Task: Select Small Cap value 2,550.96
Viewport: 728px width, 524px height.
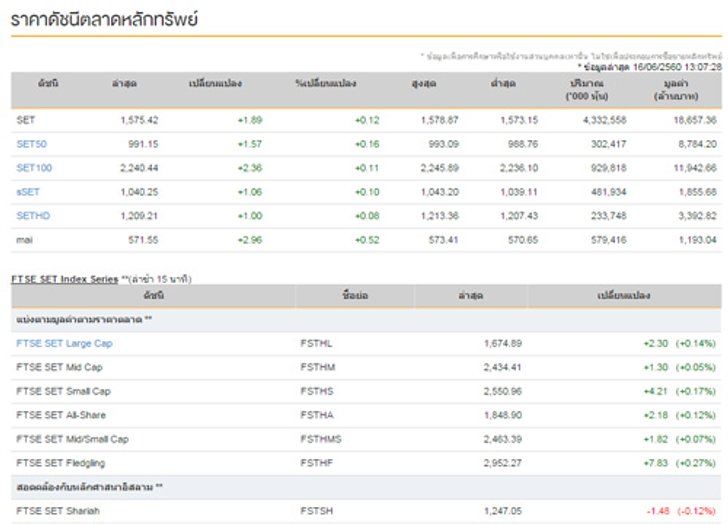Action: [503, 391]
